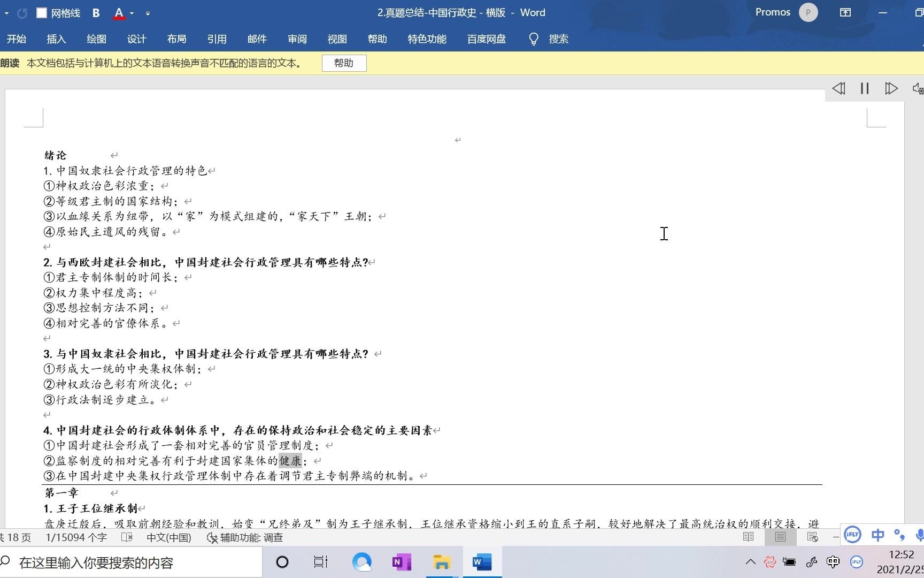Change language 中文(中国) in status bar
Image resolution: width=924 pixels, height=578 pixels.
(x=169, y=537)
